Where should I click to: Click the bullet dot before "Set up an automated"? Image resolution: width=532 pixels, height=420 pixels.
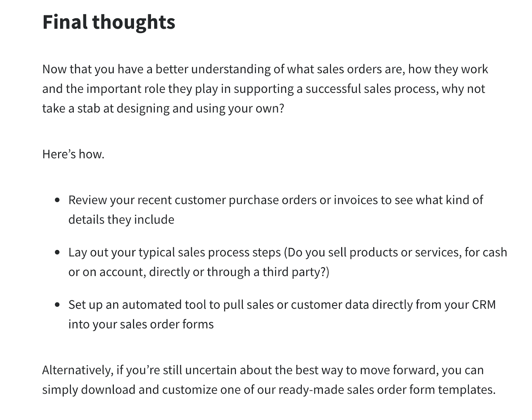coord(58,305)
